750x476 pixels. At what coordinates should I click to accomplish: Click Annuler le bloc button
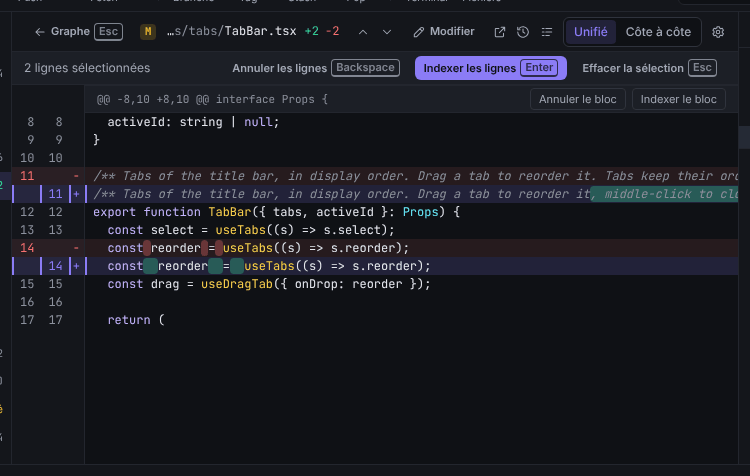click(x=577, y=100)
